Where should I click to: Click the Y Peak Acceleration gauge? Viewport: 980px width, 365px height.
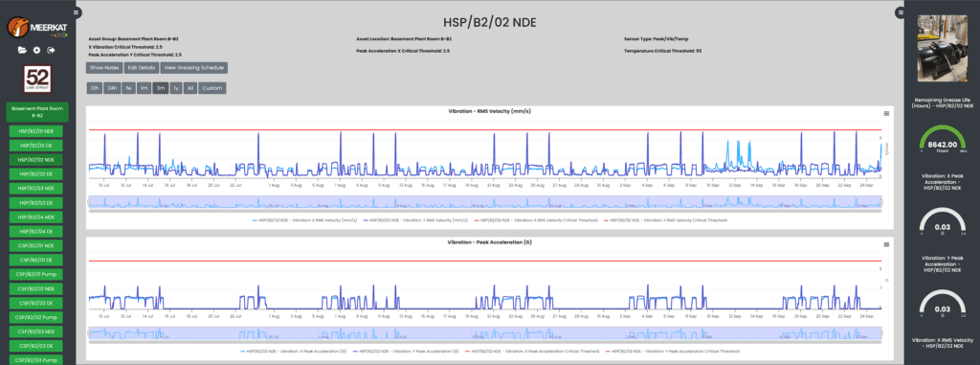(x=942, y=304)
